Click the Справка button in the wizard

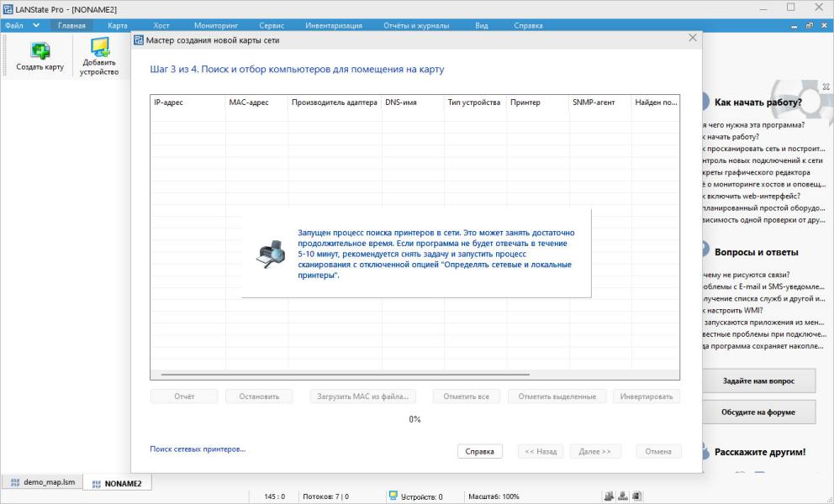coord(480,451)
